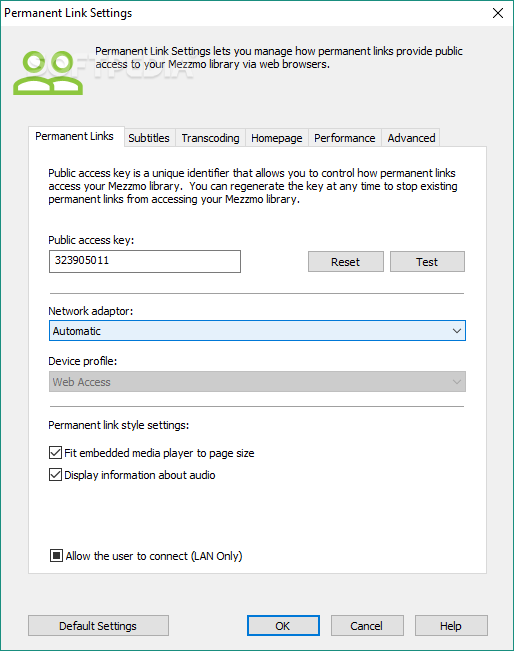Confirm with the OK button

283,625
